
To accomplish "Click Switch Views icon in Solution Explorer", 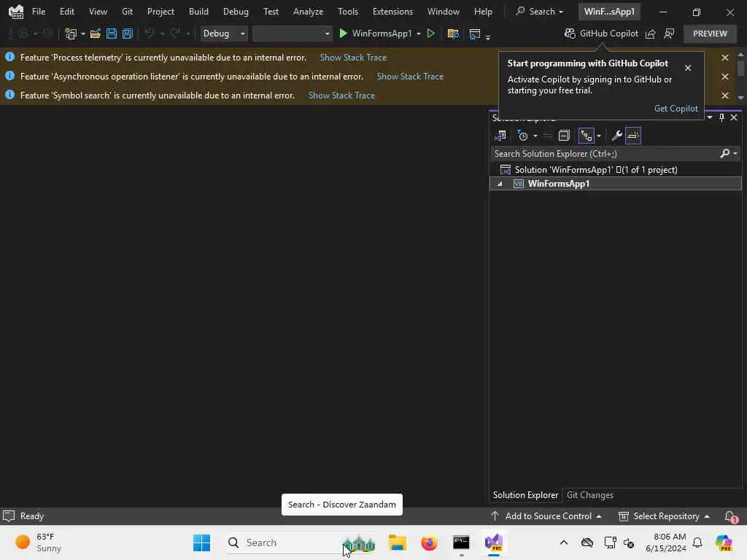I will click(500, 136).
